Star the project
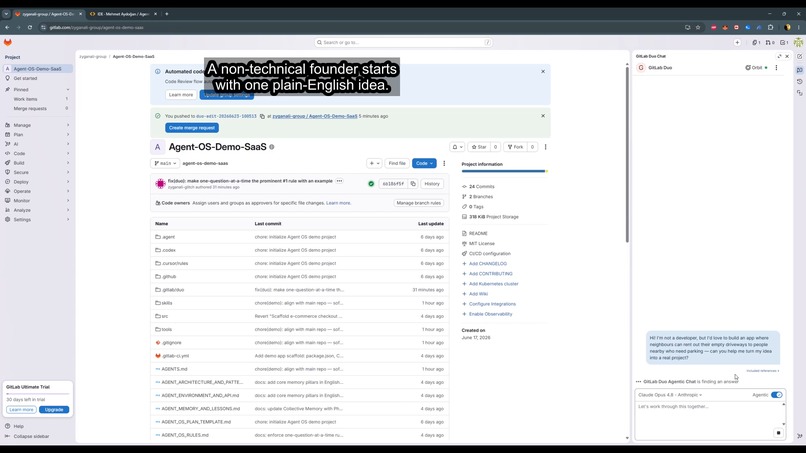Image resolution: width=806 pixels, height=453 pixels. [479, 147]
